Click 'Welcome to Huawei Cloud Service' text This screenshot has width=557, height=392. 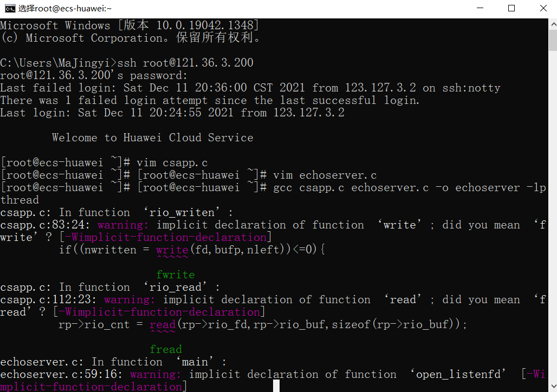click(152, 138)
